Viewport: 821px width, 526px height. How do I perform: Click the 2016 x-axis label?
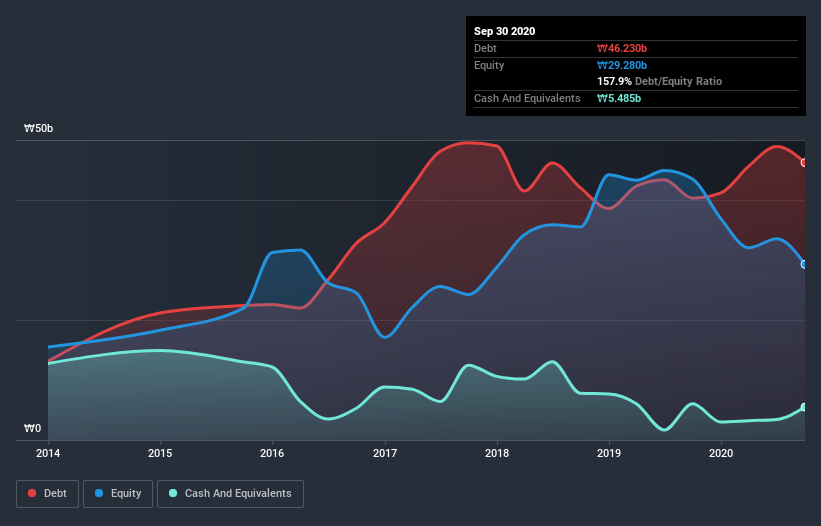(272, 453)
